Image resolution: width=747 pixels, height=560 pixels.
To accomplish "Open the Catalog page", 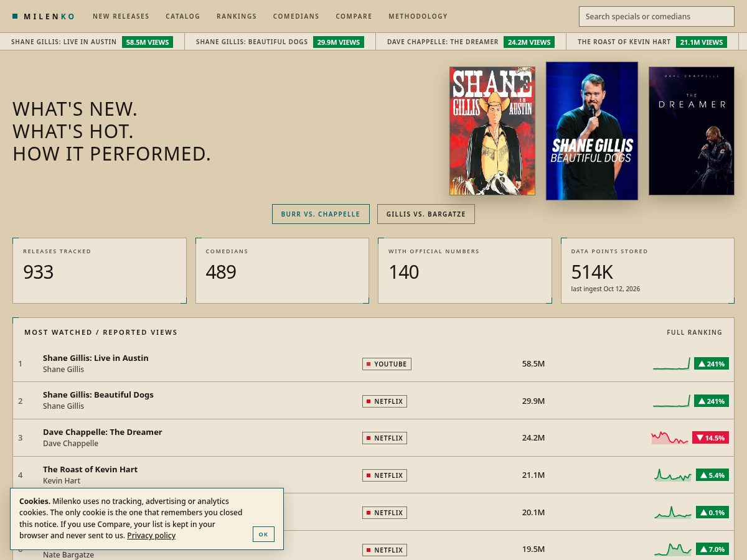I will (183, 16).
